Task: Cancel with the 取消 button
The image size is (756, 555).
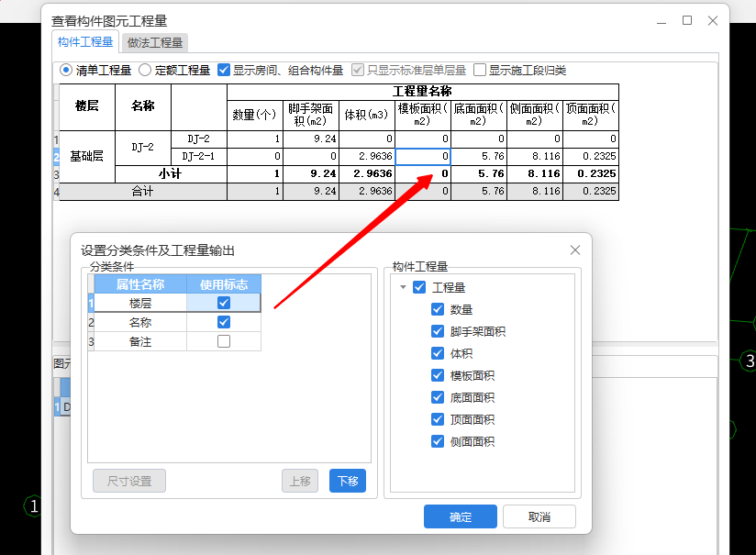Action: pos(539,516)
